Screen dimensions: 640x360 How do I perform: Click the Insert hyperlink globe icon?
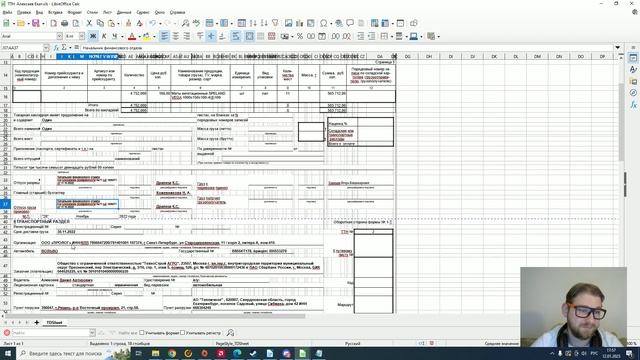tap(339, 23)
